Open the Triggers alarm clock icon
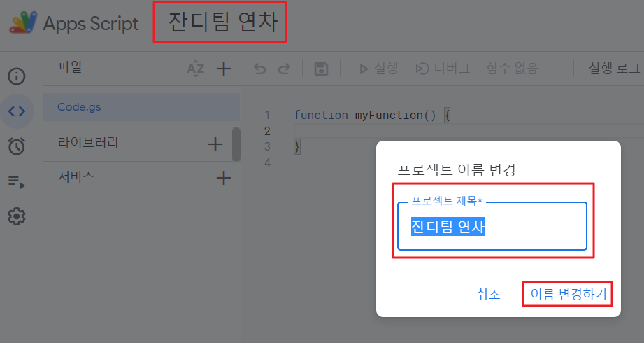 point(17,146)
